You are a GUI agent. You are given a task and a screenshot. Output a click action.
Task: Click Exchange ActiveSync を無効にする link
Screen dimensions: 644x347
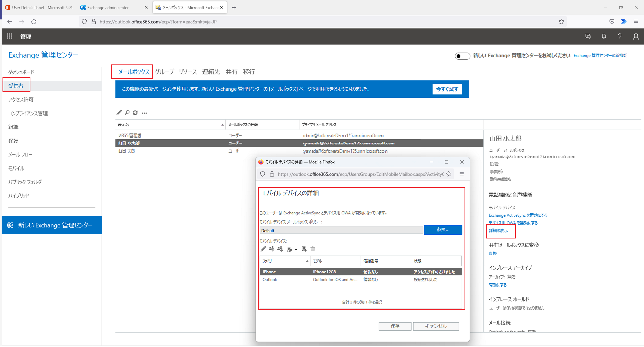tap(518, 215)
